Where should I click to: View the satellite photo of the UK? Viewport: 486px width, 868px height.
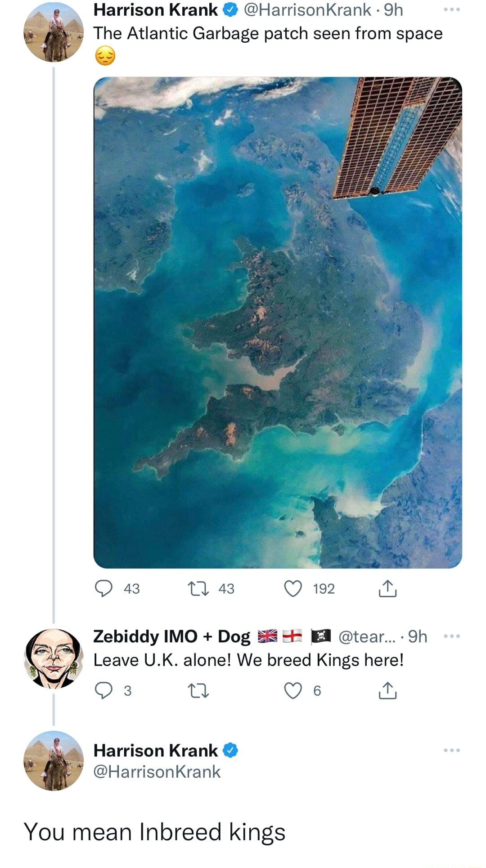(279, 322)
